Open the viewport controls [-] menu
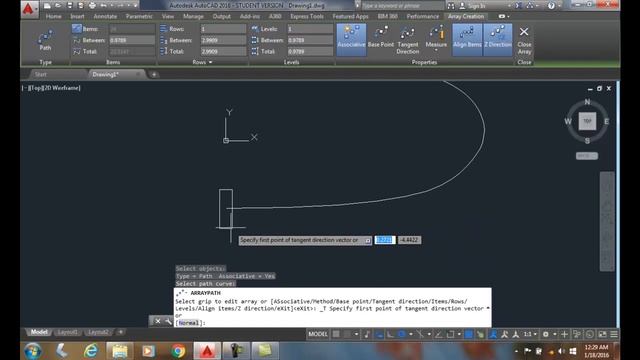Image resolution: width=640 pixels, height=360 pixels. click(24, 88)
